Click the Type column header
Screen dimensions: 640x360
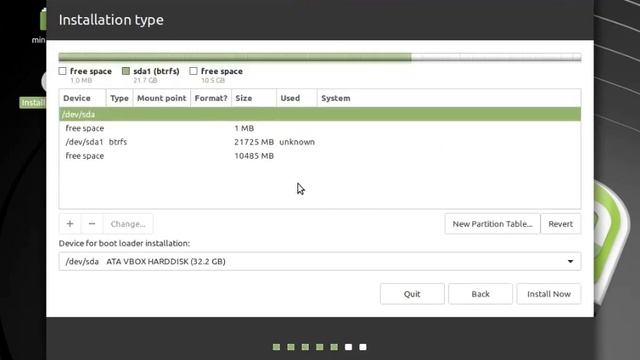(x=119, y=98)
